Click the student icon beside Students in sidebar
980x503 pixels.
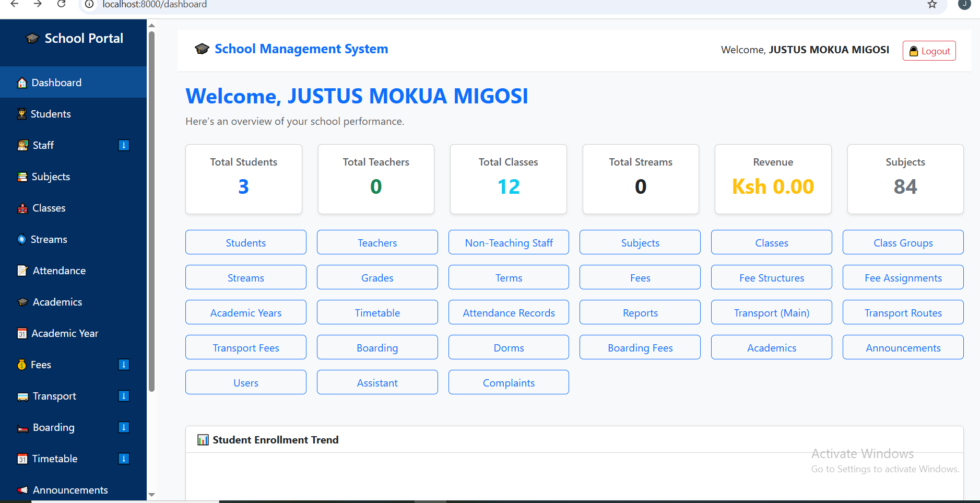pyautogui.click(x=21, y=114)
